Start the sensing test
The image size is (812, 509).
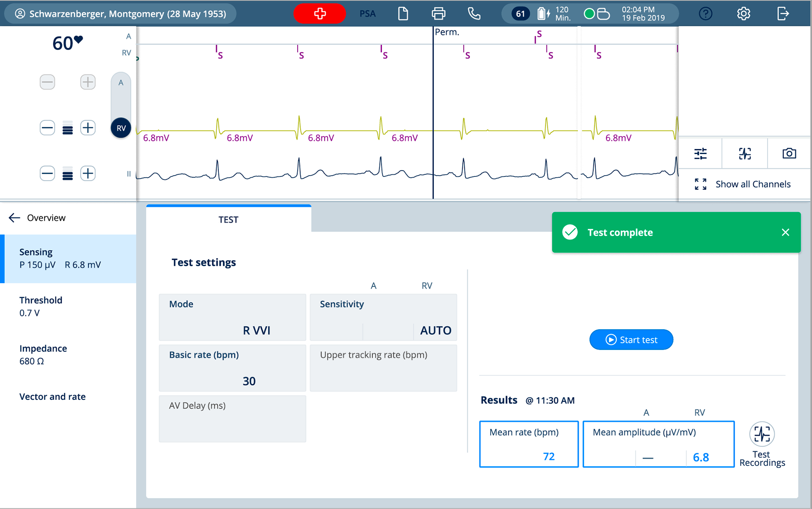631,340
